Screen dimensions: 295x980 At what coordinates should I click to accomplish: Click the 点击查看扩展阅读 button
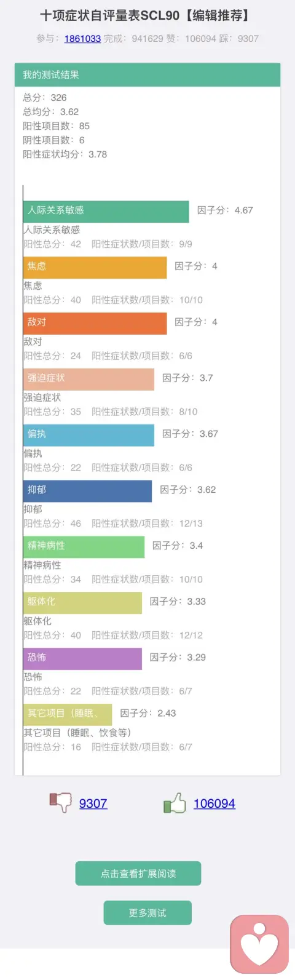tap(138, 874)
